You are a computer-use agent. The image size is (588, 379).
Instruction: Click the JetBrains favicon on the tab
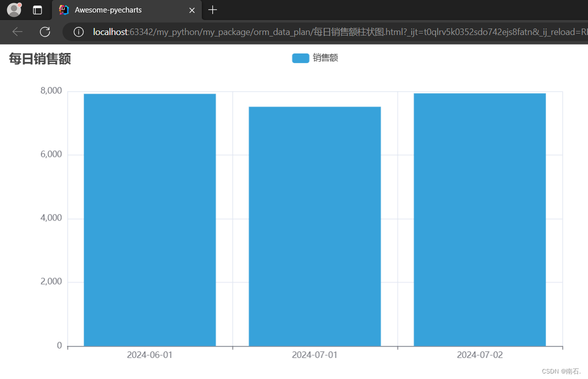point(64,10)
